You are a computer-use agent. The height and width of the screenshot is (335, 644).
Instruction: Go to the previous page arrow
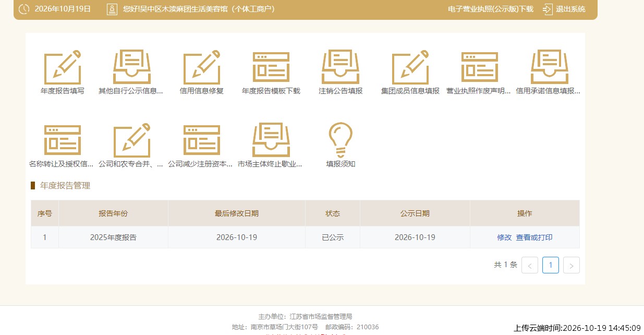(x=530, y=265)
